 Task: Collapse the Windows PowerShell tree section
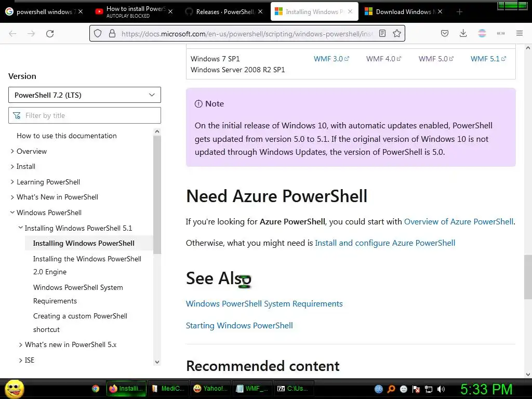pyautogui.click(x=12, y=212)
